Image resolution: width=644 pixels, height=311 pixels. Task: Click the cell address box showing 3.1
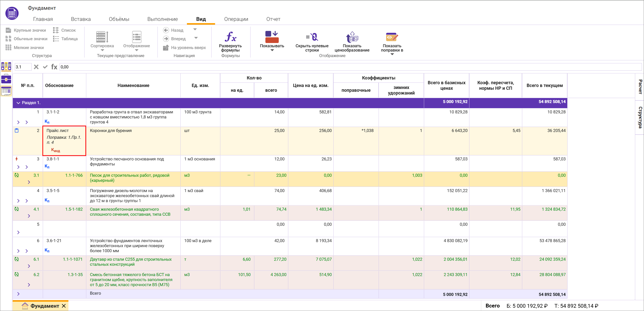pos(23,67)
